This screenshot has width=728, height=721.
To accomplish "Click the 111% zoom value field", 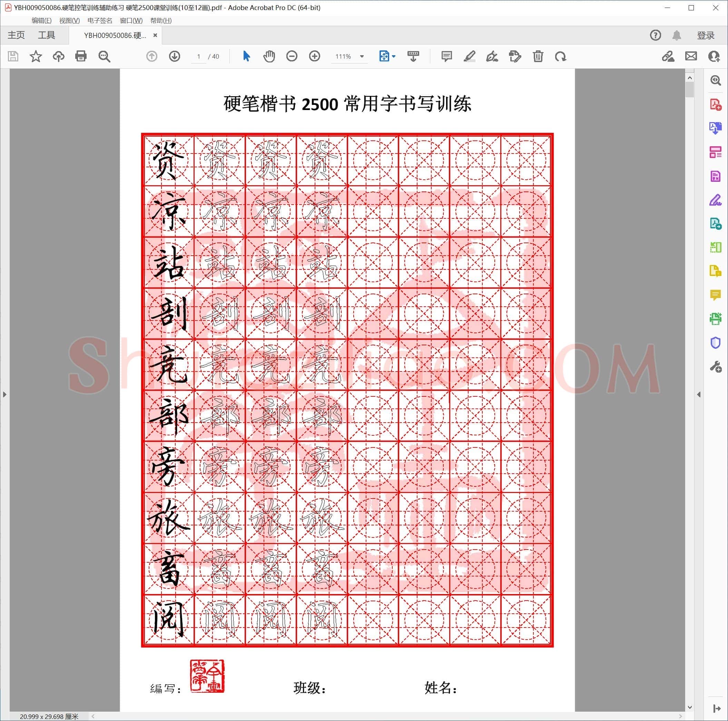I will coord(343,57).
